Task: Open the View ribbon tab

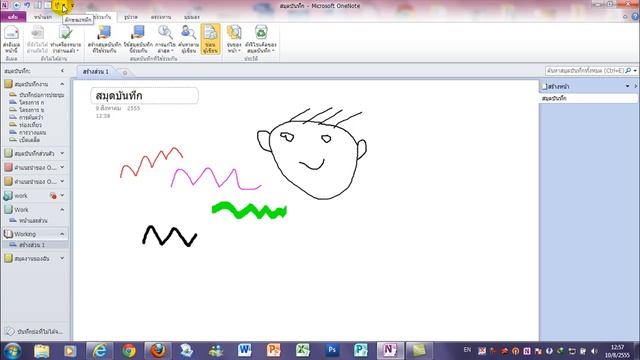Action: (191, 17)
